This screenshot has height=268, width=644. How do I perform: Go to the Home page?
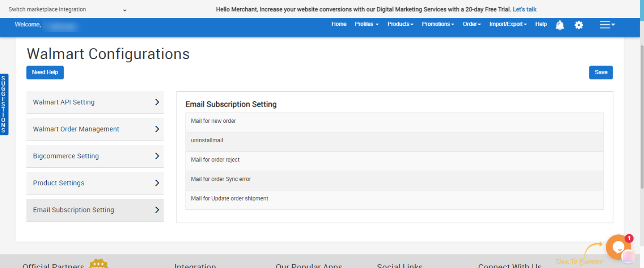[x=339, y=24]
